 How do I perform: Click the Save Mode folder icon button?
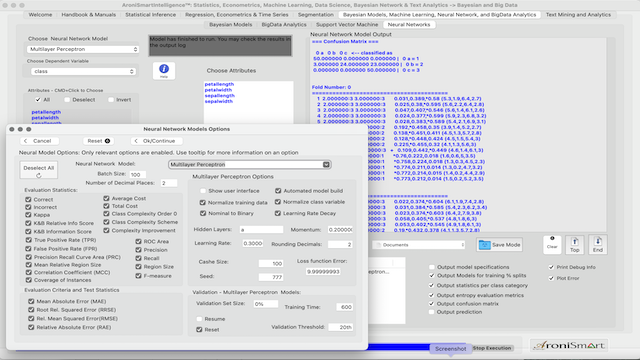(499, 244)
